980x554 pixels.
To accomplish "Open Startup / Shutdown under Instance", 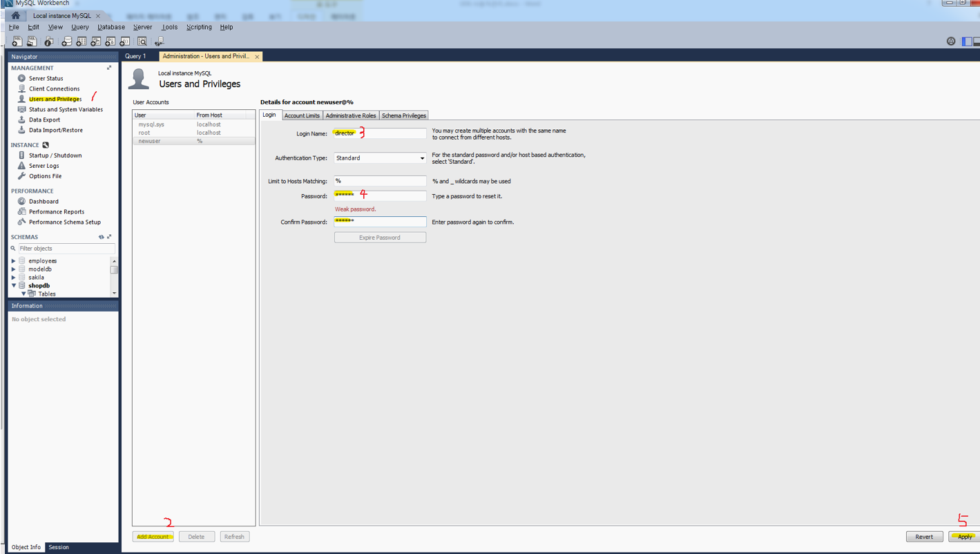I will coord(55,155).
